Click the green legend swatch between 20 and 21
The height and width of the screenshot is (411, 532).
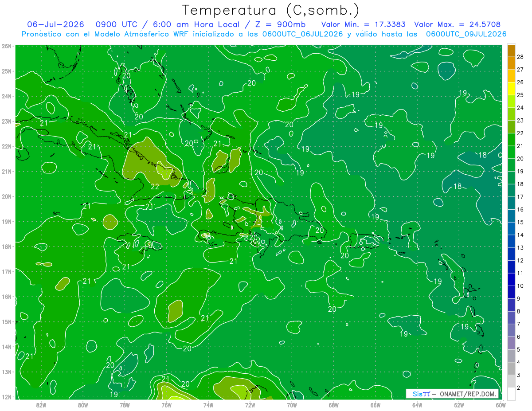coord(511,153)
